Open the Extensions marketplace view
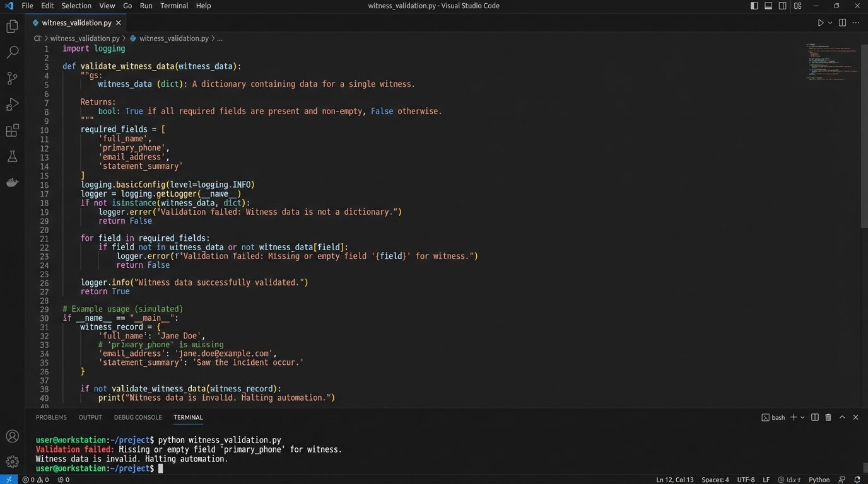 pos(12,130)
